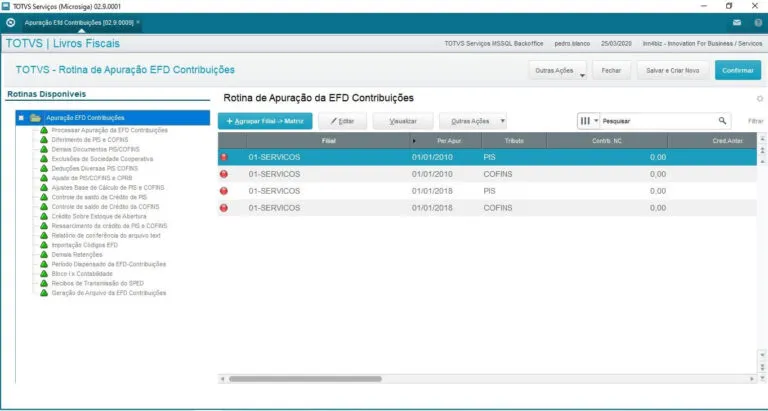Select Controle de saldo de Crédito da COFINS

(105, 207)
